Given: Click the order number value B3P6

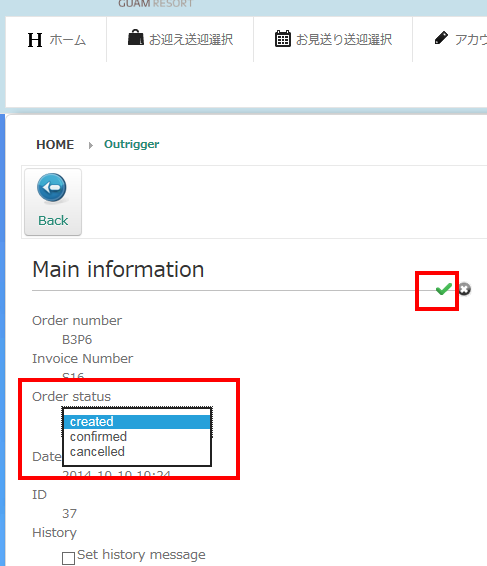Looking at the screenshot, I should coord(77,340).
